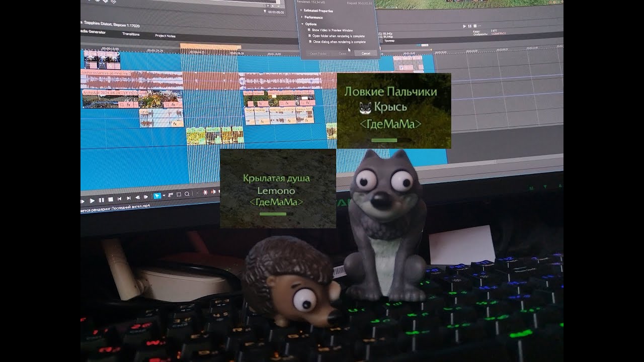Open the Триммер (Trimmer) tab
This screenshot has height=362, width=644.
(389, 41)
